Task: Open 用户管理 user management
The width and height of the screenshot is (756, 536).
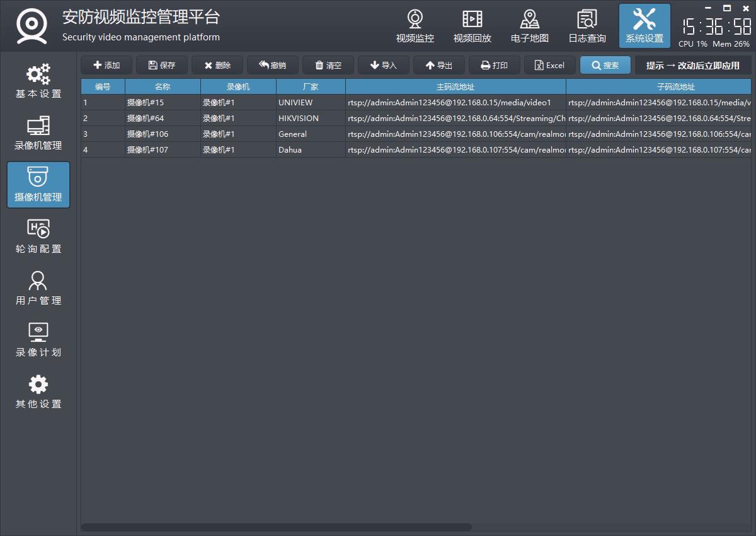Action: pos(38,288)
